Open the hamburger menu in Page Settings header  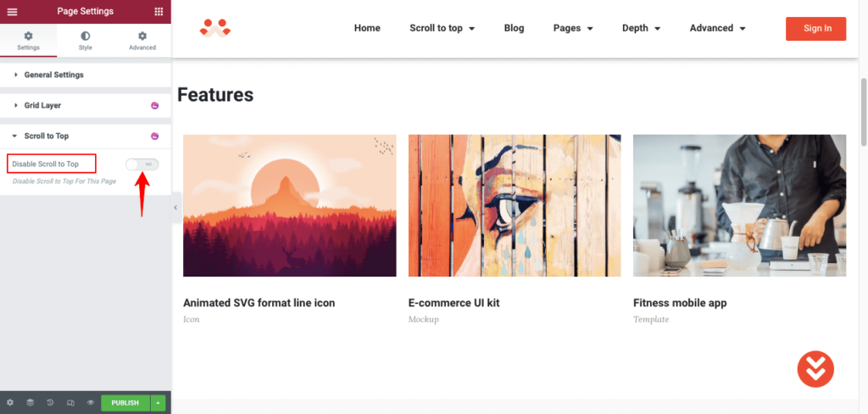coord(12,12)
